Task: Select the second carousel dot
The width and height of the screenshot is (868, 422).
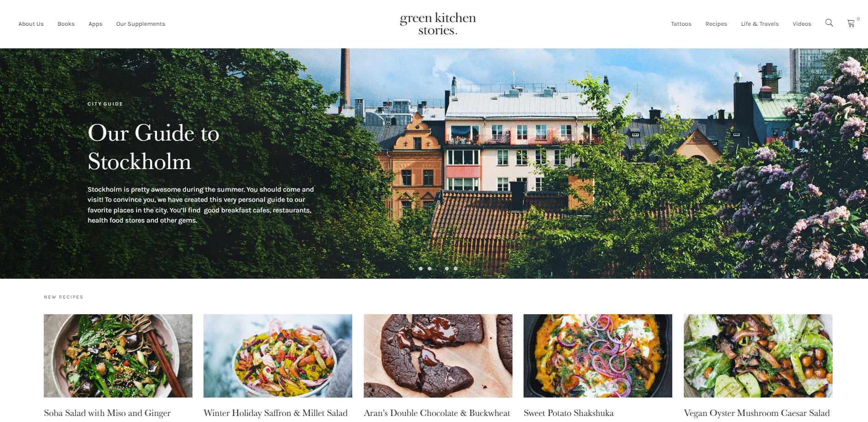Action: pos(430,269)
